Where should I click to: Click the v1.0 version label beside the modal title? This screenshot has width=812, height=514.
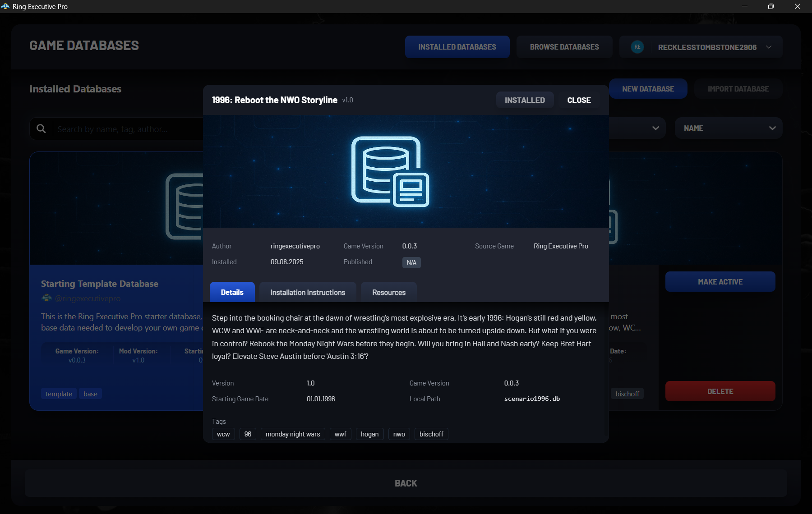[x=347, y=100]
